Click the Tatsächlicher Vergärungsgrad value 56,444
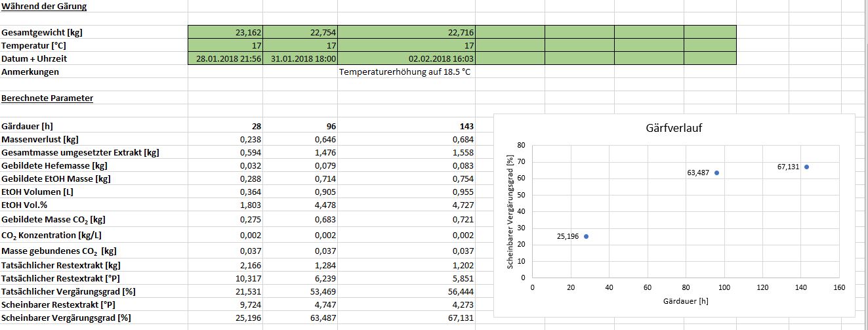 406,291
